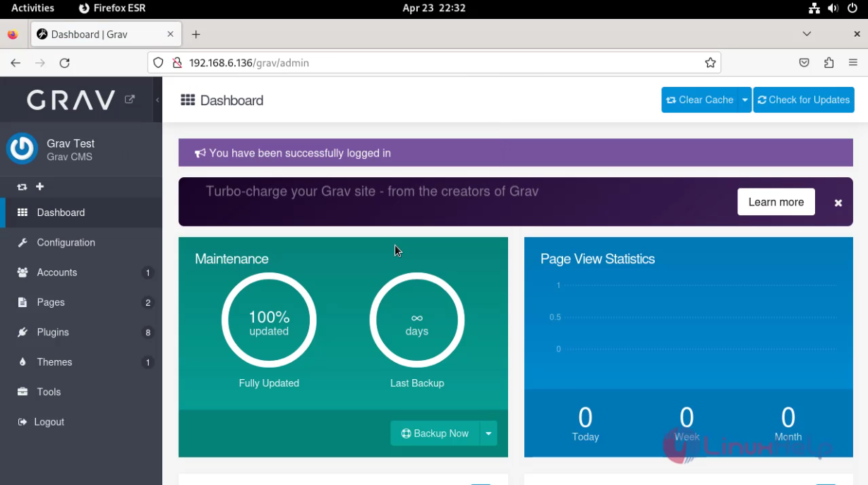This screenshot has height=485, width=868.
Task: Click the Save to Pocket icon
Action: pyautogui.click(x=804, y=63)
